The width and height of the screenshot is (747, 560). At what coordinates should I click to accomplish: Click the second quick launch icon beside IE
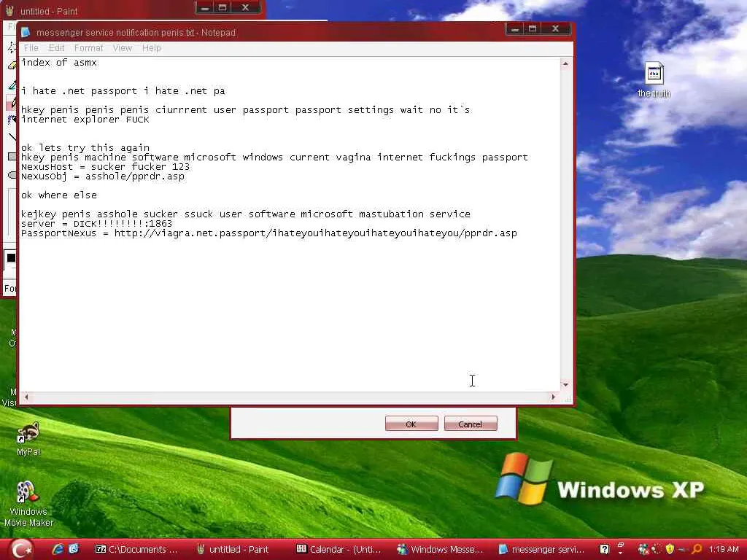click(x=74, y=550)
